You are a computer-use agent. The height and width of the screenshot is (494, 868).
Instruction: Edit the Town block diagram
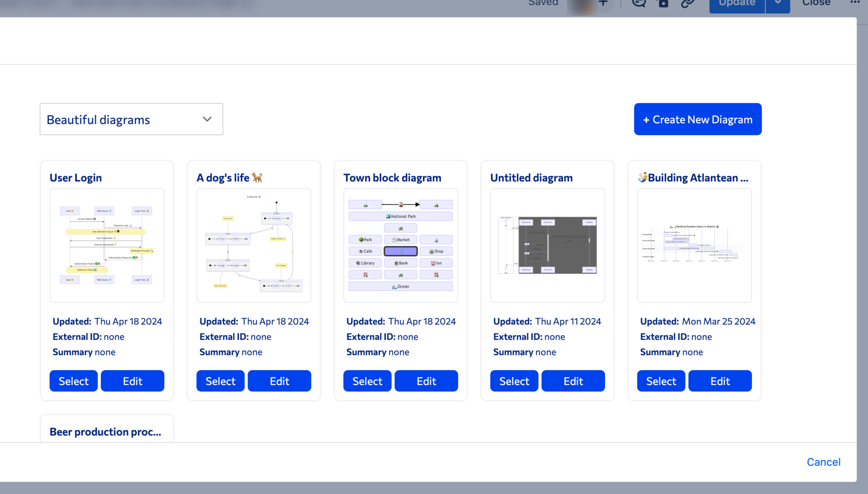click(426, 381)
